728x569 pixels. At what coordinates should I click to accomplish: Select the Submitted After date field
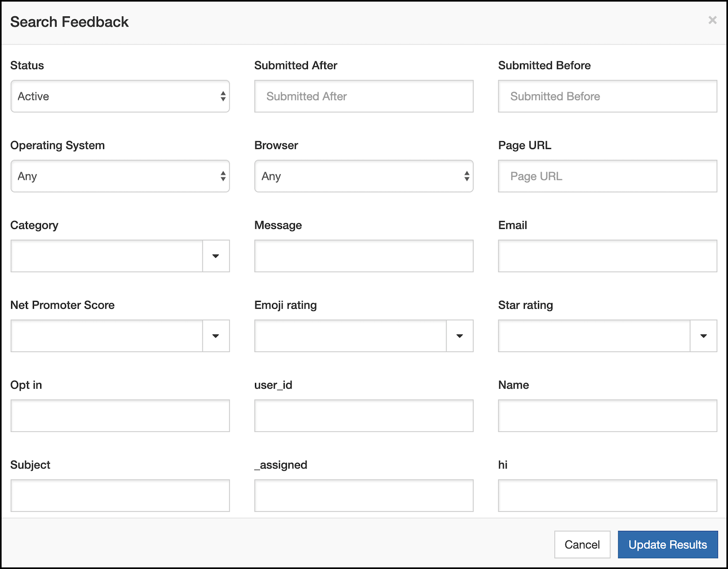tap(363, 96)
